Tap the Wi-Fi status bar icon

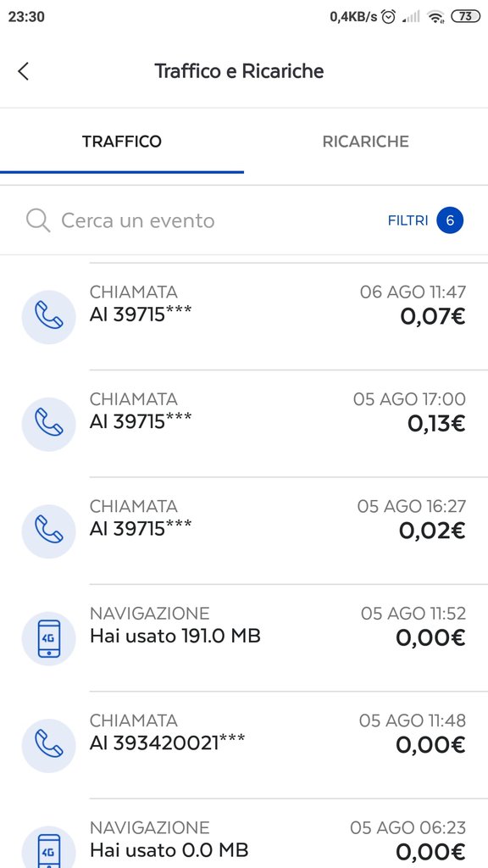[x=436, y=17]
